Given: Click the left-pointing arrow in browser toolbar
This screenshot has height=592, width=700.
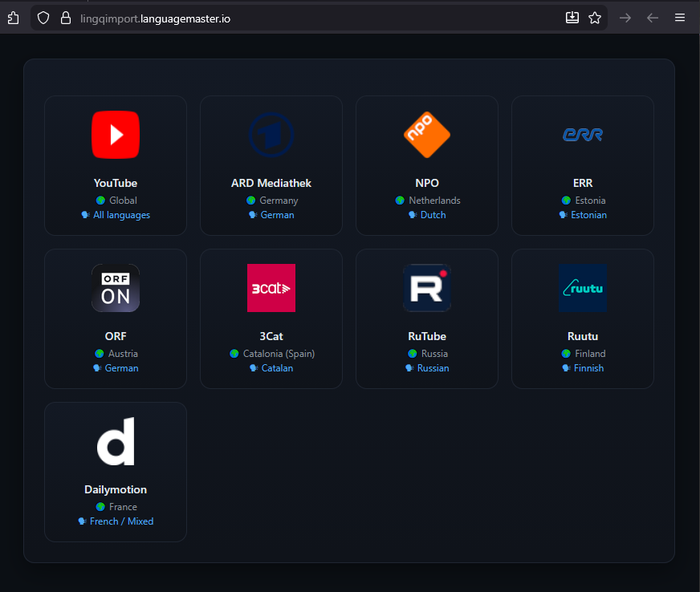Looking at the screenshot, I should (x=653, y=18).
